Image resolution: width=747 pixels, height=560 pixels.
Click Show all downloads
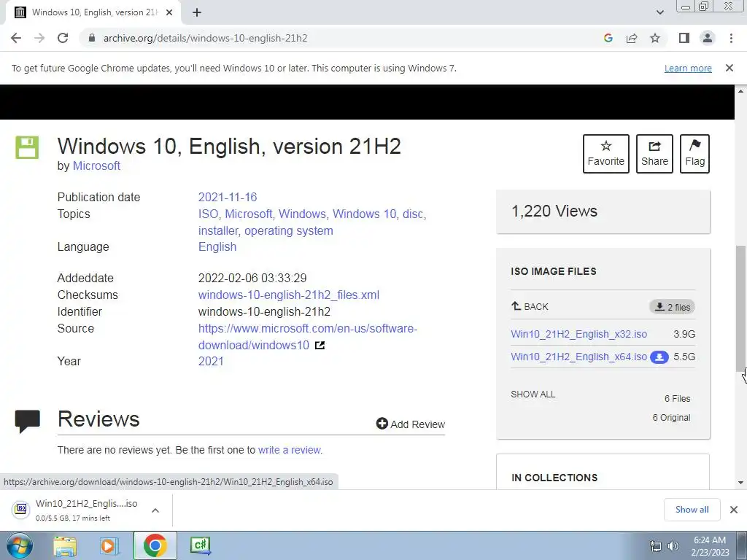click(692, 510)
